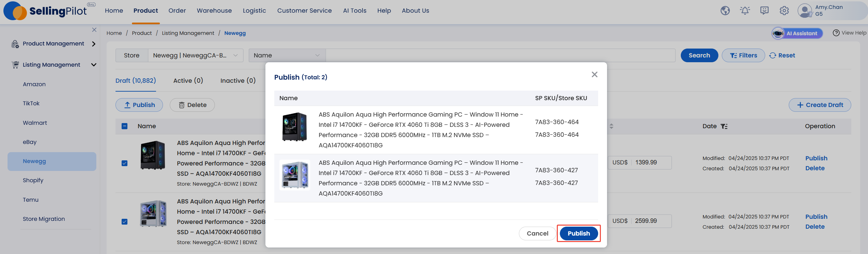The image size is (868, 254).
Task: Click the Amy.Chan user avatar
Action: tap(804, 11)
